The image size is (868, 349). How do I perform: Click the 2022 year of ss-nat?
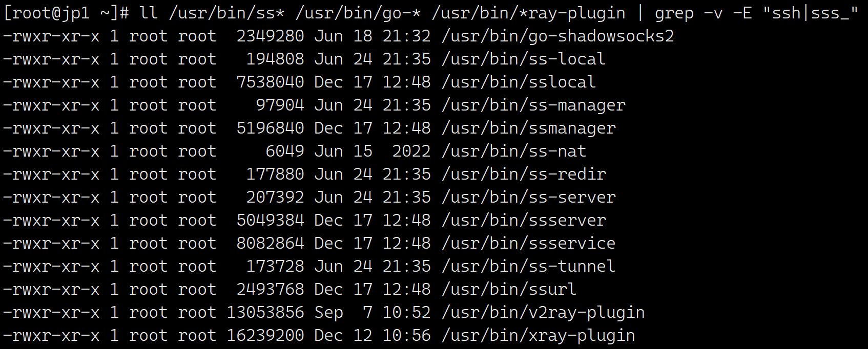(x=411, y=151)
